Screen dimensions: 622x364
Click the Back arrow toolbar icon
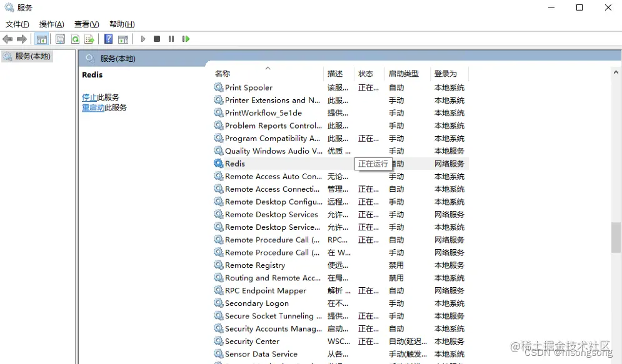coord(8,39)
